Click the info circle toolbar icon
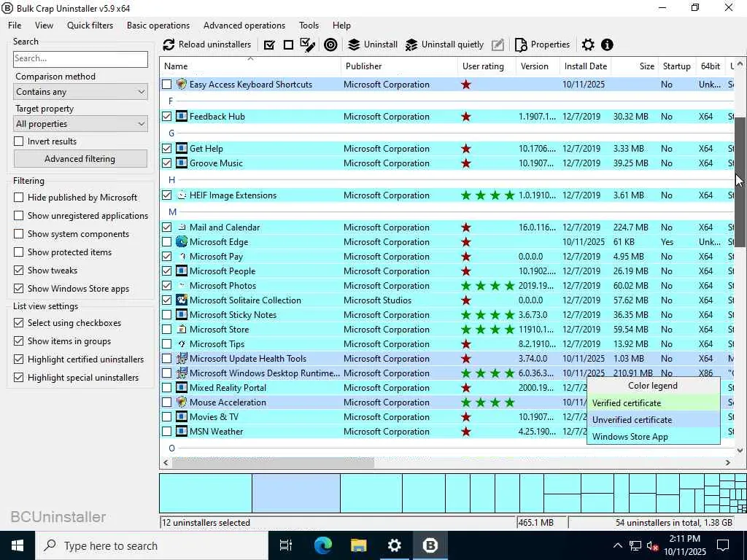The height and width of the screenshot is (560, 747). 607,44
